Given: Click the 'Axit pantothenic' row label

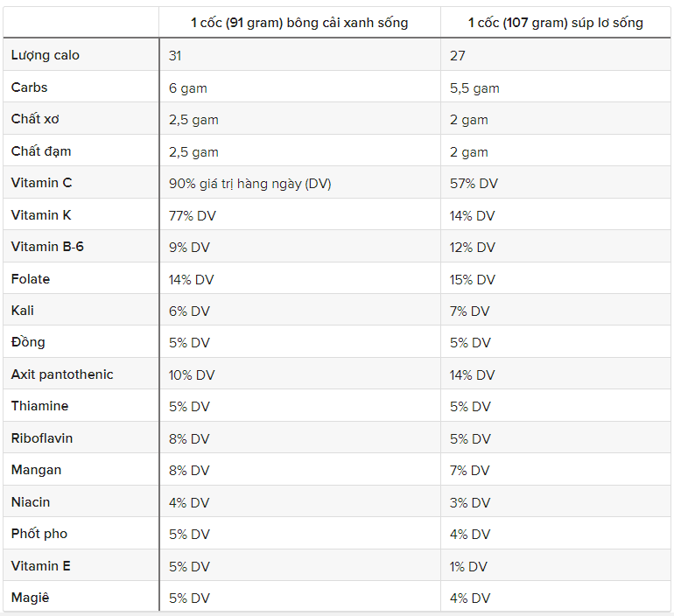Looking at the screenshot, I should coord(62,374).
